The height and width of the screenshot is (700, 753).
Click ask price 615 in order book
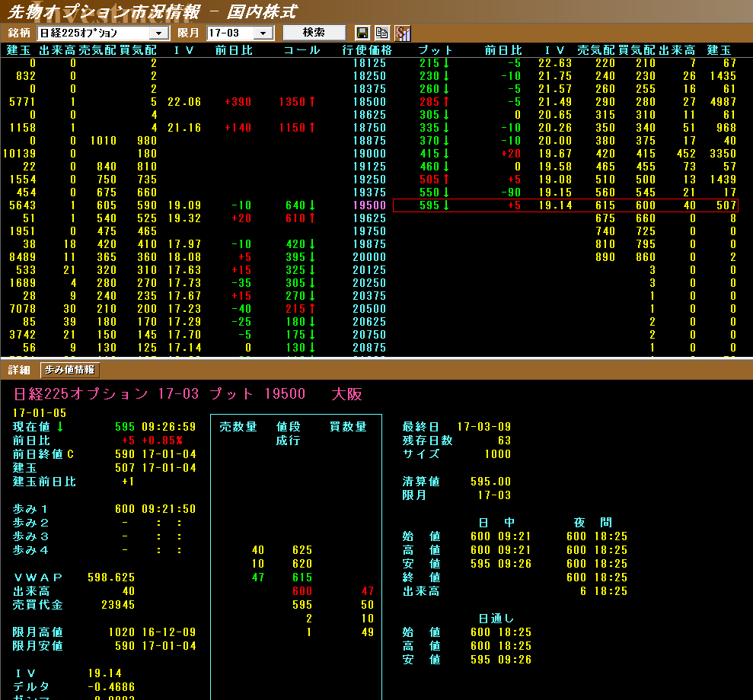[x=302, y=577]
